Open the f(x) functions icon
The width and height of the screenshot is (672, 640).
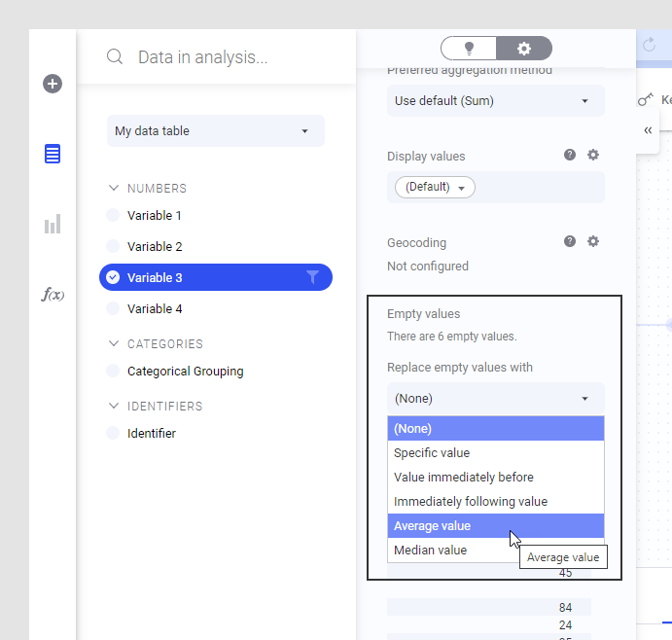pos(53,295)
